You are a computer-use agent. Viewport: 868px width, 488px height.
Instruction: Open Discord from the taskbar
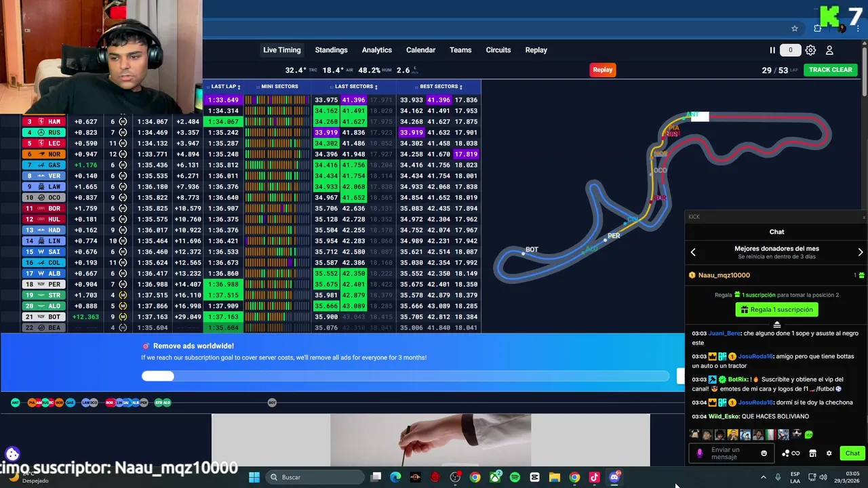click(614, 477)
